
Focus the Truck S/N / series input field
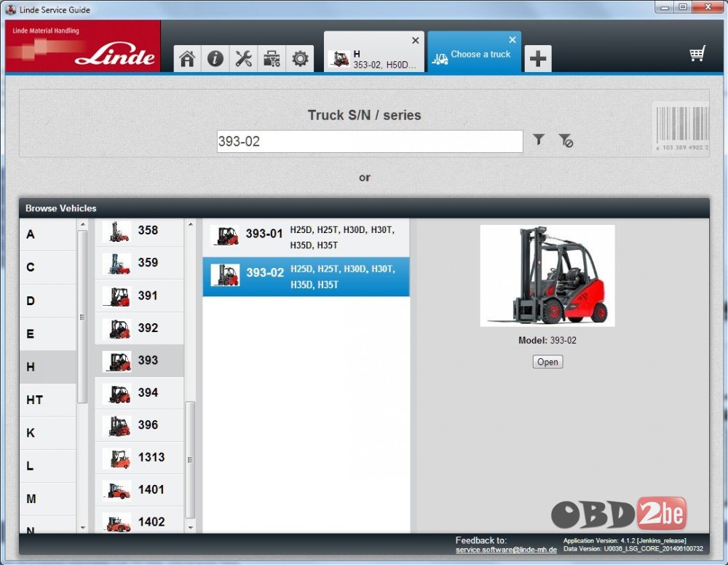coord(370,141)
